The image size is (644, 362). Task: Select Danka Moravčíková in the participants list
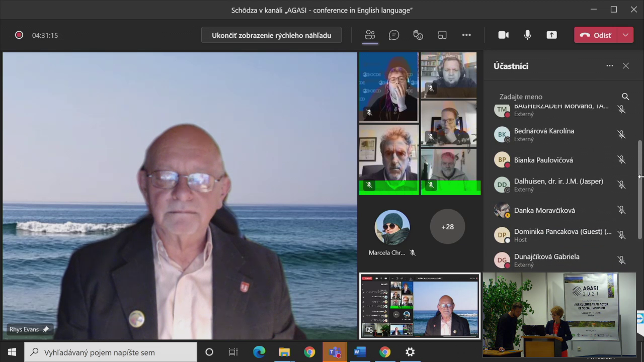(x=544, y=210)
